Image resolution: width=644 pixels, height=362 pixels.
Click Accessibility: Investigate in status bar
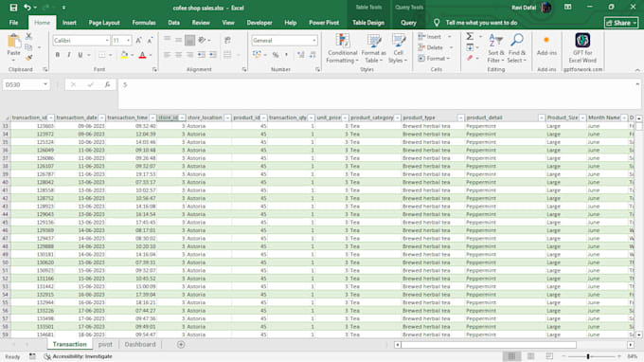coord(78,356)
